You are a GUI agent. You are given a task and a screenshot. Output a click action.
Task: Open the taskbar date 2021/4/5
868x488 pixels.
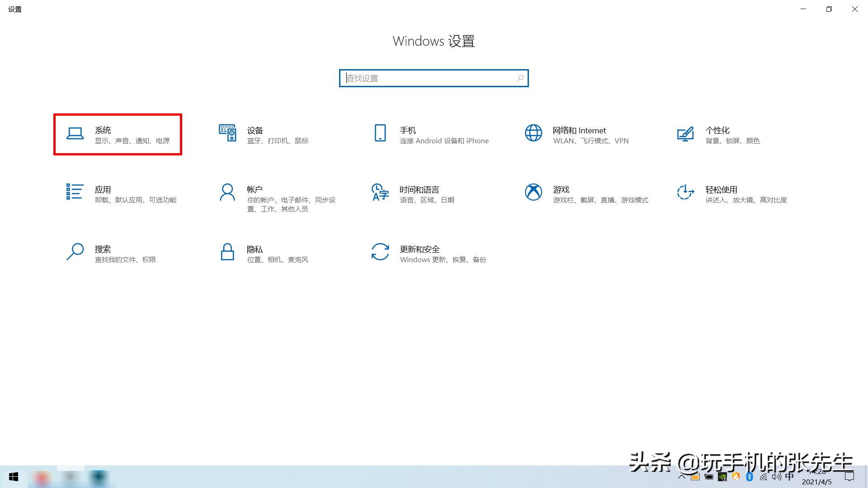(817, 482)
